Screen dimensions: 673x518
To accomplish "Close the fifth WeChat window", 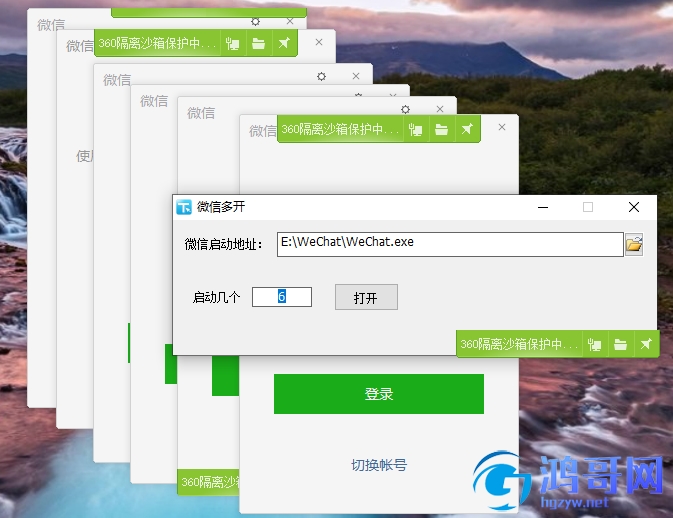I will point(440,109).
